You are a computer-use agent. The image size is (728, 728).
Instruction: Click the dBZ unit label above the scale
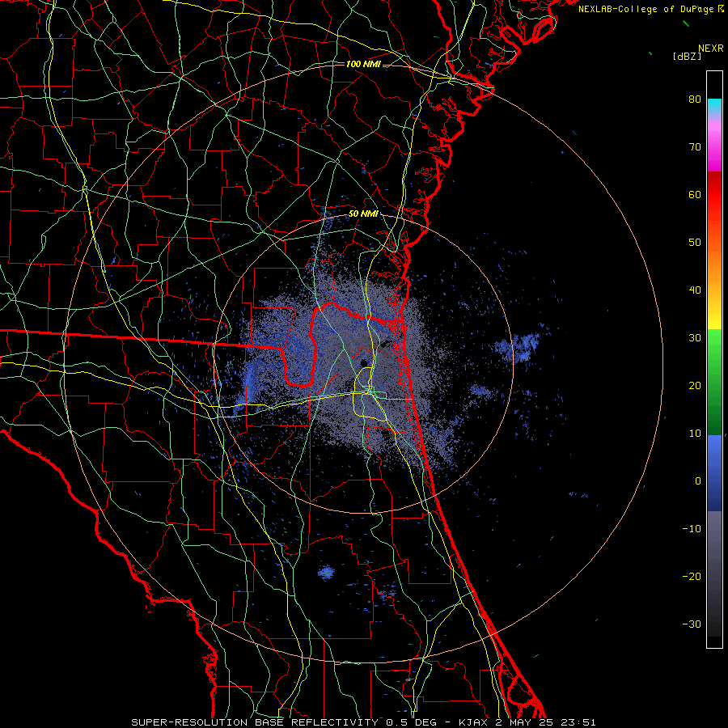click(x=687, y=57)
